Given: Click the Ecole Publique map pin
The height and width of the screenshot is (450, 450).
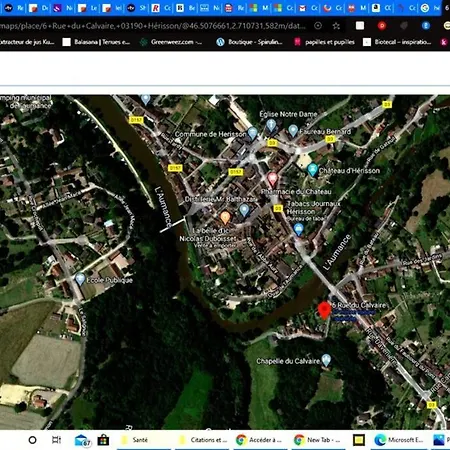Looking at the screenshot, I should [x=80, y=279].
